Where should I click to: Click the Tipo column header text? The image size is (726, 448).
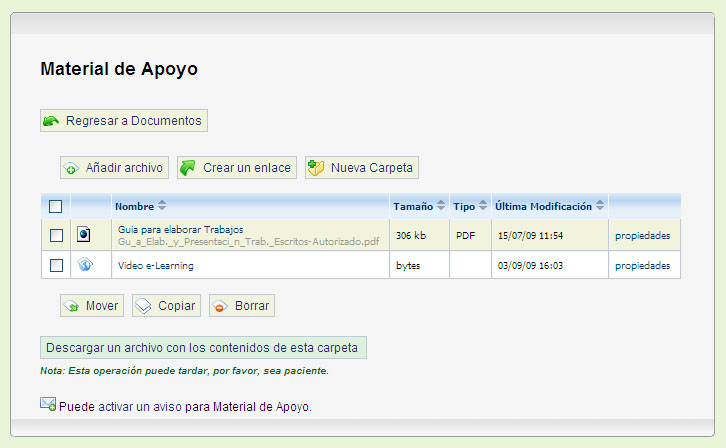tap(464, 206)
